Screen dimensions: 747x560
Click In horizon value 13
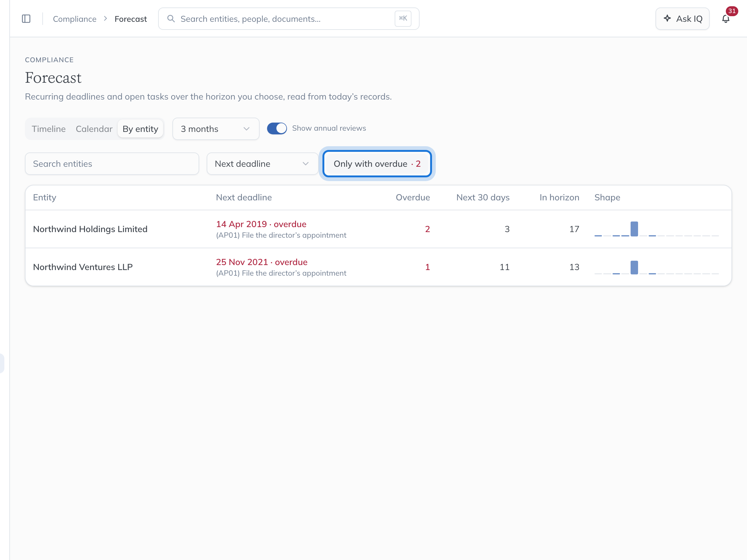[574, 267]
